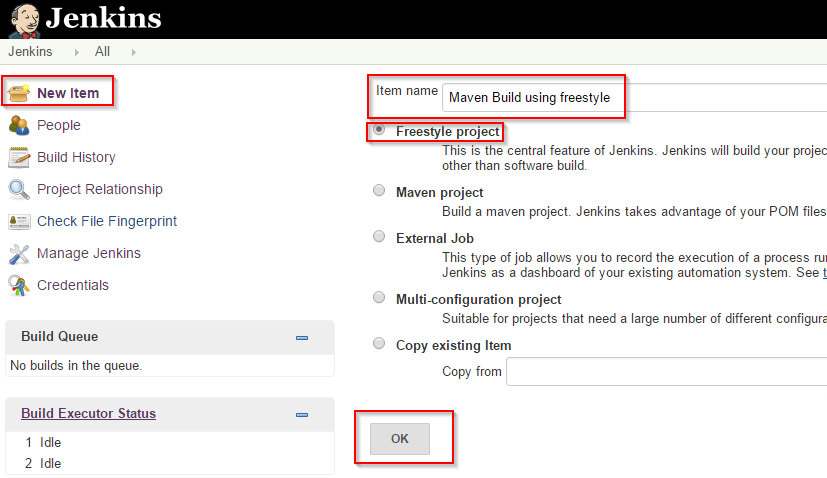Screen dimensions: 827x478
Task: Click the Item name text field
Action: pyautogui.click(x=634, y=98)
